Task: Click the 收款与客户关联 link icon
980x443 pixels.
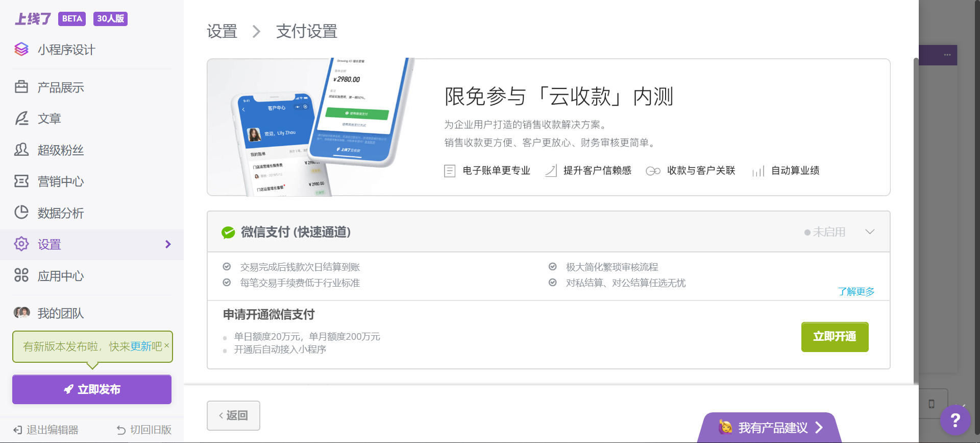Action: pyautogui.click(x=653, y=171)
